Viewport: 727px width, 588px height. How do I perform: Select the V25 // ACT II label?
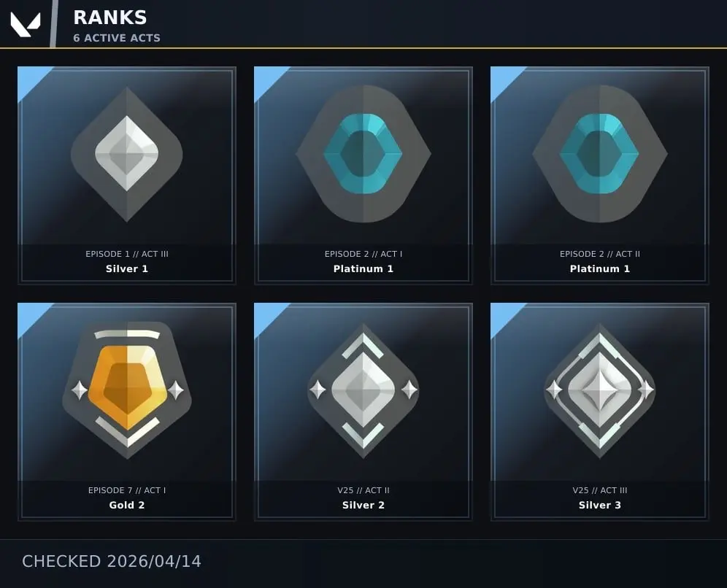363,490
